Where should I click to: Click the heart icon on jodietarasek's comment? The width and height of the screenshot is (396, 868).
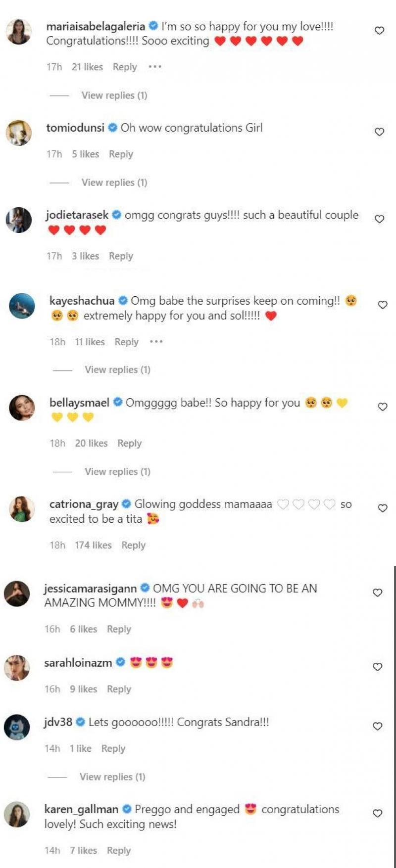[379, 219]
